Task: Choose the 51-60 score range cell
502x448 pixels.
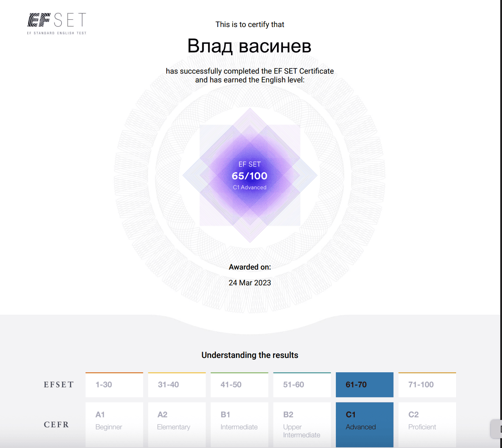Action: coord(302,385)
